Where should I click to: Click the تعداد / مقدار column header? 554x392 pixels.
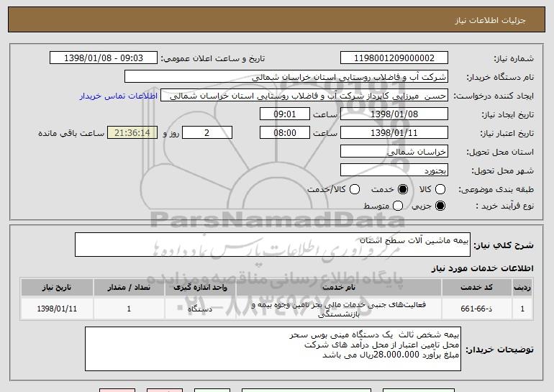click(129, 288)
